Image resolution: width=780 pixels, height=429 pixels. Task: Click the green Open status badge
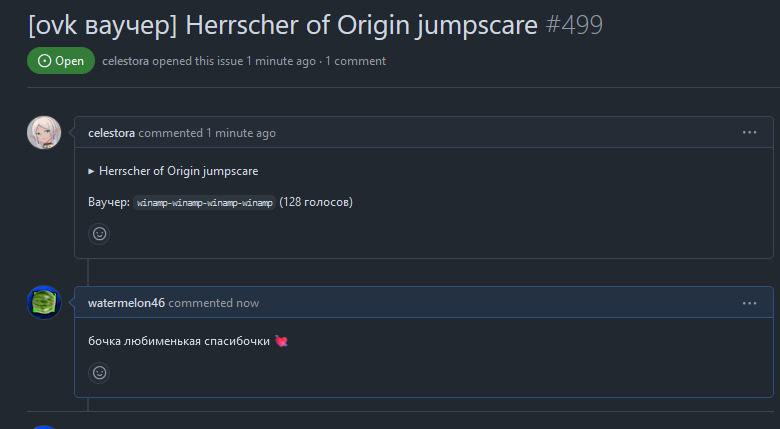(61, 60)
